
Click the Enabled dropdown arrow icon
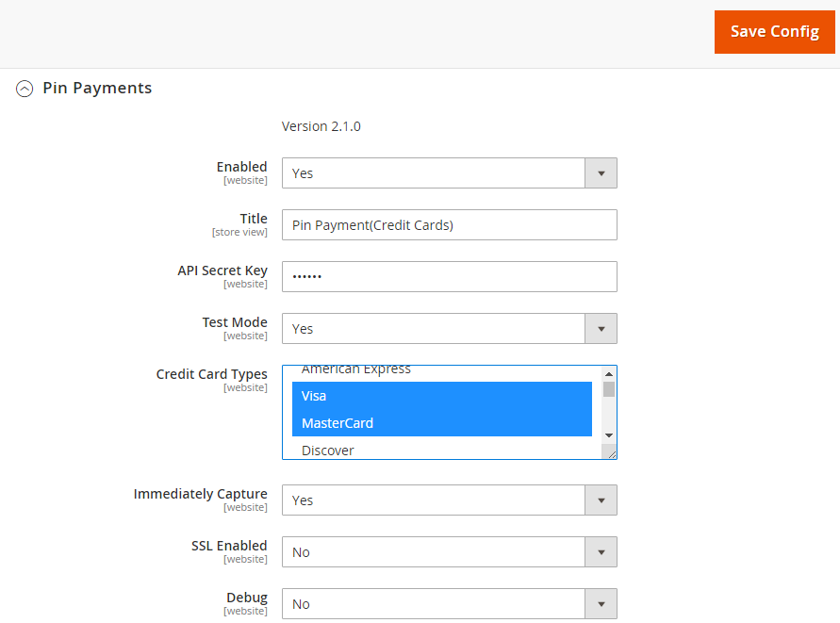coord(601,173)
